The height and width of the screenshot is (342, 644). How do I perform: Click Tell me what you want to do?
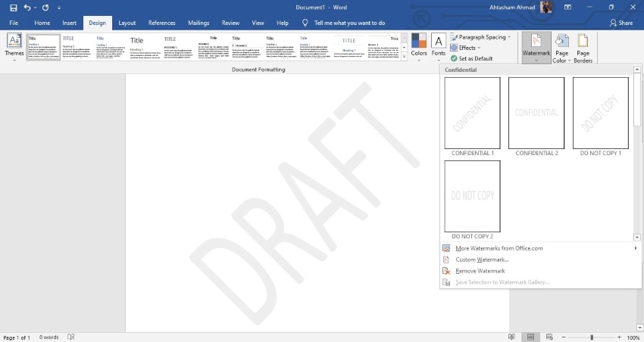coord(349,23)
